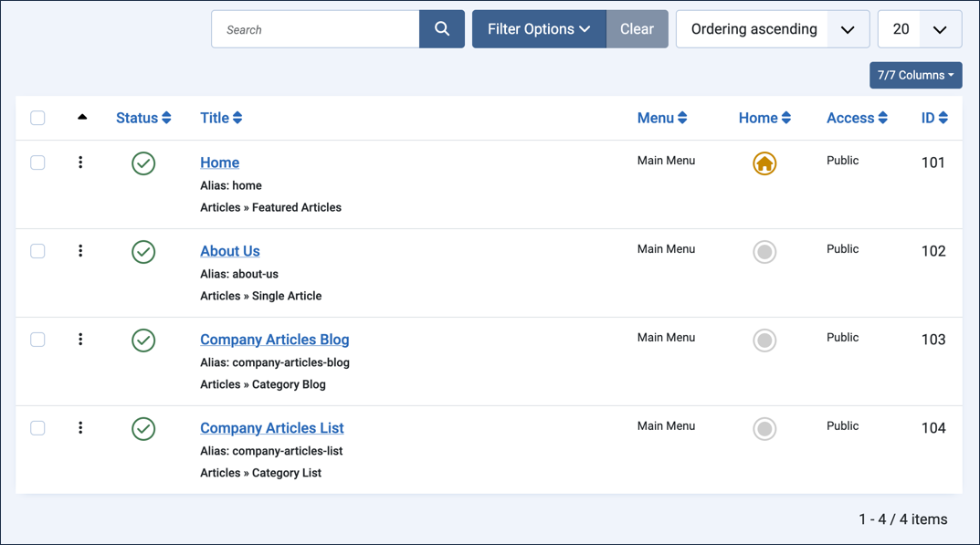980x545 pixels.
Task: Click the search magnifier button
Action: pos(442,28)
